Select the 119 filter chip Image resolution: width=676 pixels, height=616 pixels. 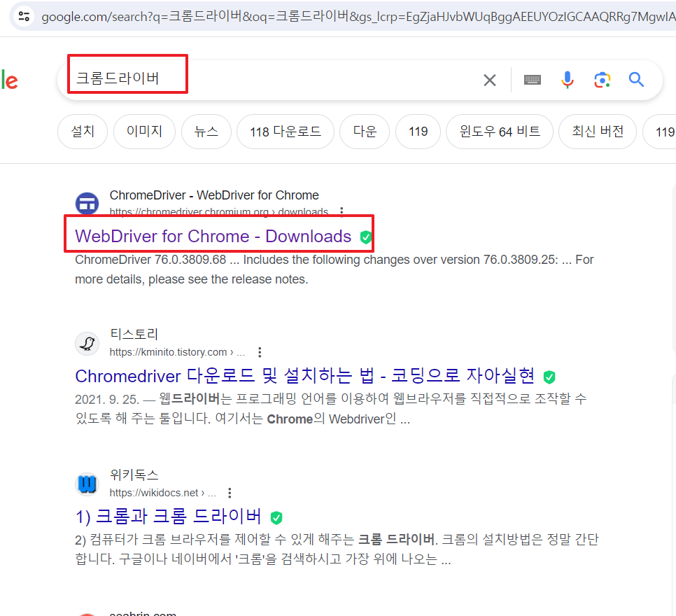pos(418,132)
